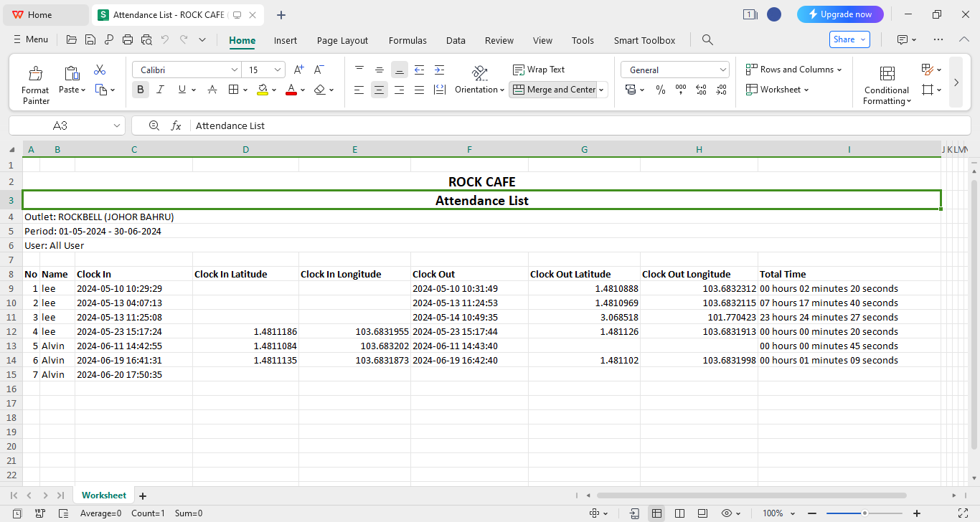Image resolution: width=980 pixels, height=522 pixels.
Task: Click the Print icon in quick access
Action: pos(128,40)
